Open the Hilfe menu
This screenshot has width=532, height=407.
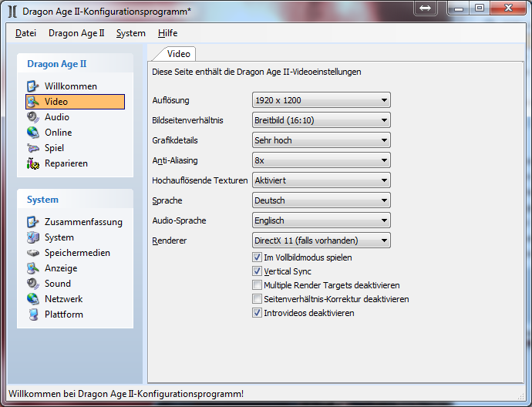click(167, 33)
